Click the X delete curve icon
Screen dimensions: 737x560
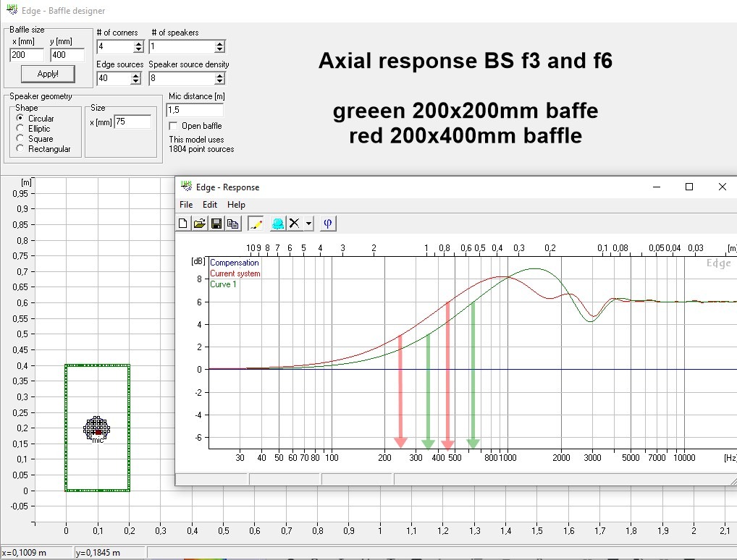pos(294,224)
